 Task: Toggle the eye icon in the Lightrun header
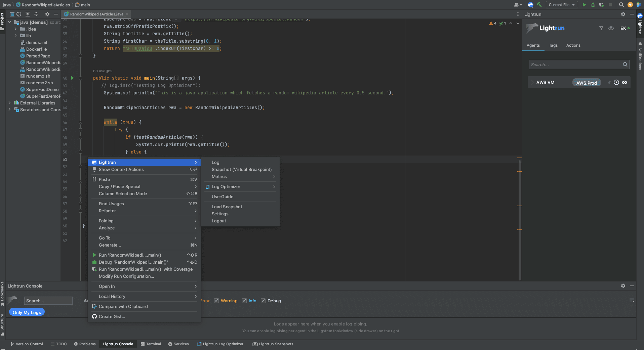coord(611,28)
